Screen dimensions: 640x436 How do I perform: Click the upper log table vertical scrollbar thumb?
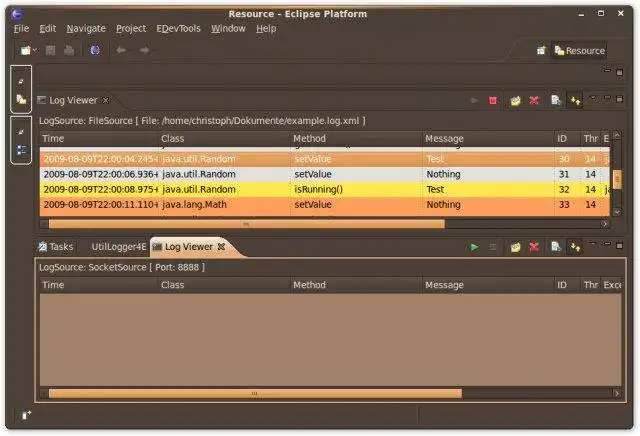coord(617,180)
